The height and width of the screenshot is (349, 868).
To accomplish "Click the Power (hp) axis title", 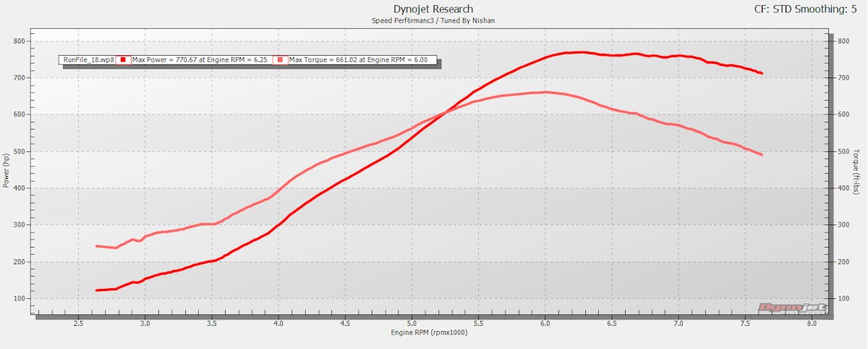I will pos(7,168).
